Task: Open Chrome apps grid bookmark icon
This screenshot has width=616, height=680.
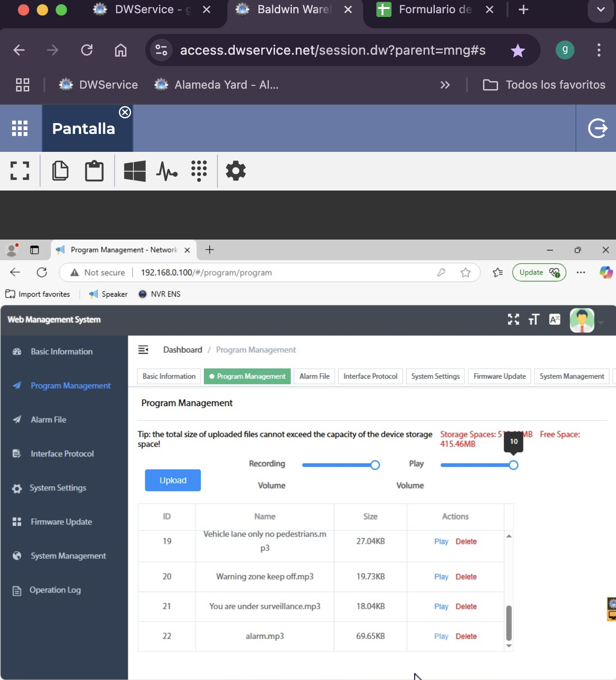Action: point(23,85)
